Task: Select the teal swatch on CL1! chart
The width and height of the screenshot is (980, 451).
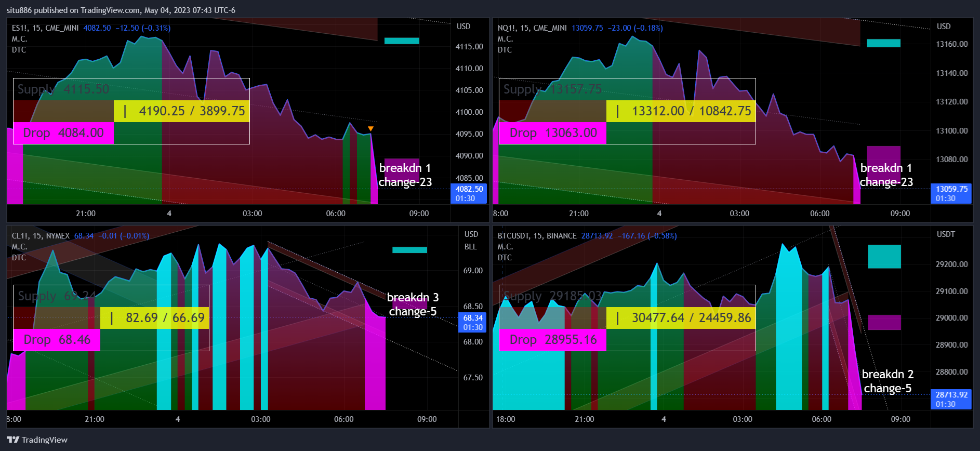Action: [x=409, y=250]
